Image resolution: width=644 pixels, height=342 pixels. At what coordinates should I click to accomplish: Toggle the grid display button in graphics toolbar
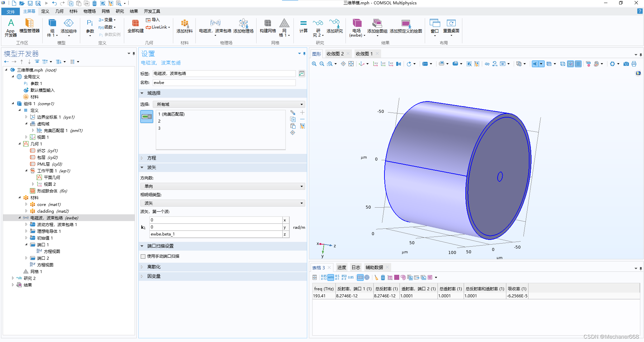point(578,64)
